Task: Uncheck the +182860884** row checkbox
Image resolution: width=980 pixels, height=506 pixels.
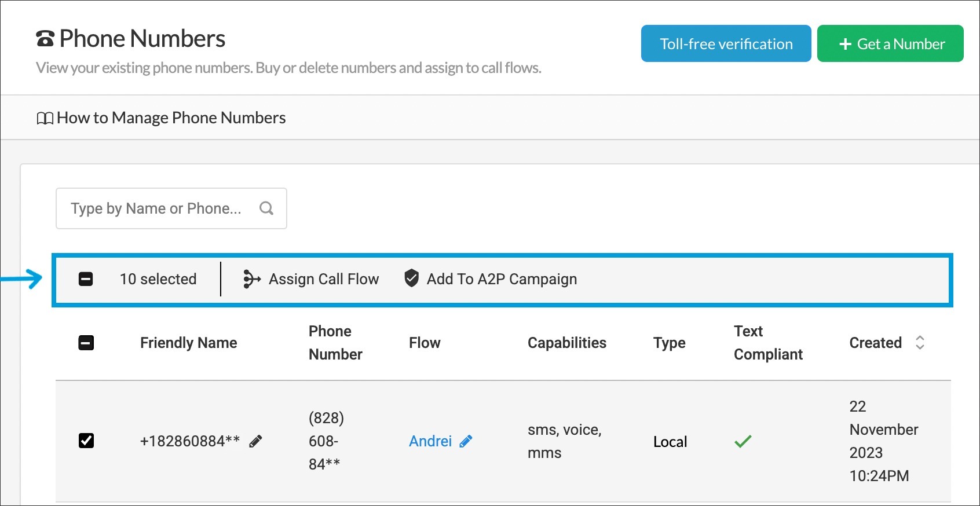Action: tap(86, 441)
